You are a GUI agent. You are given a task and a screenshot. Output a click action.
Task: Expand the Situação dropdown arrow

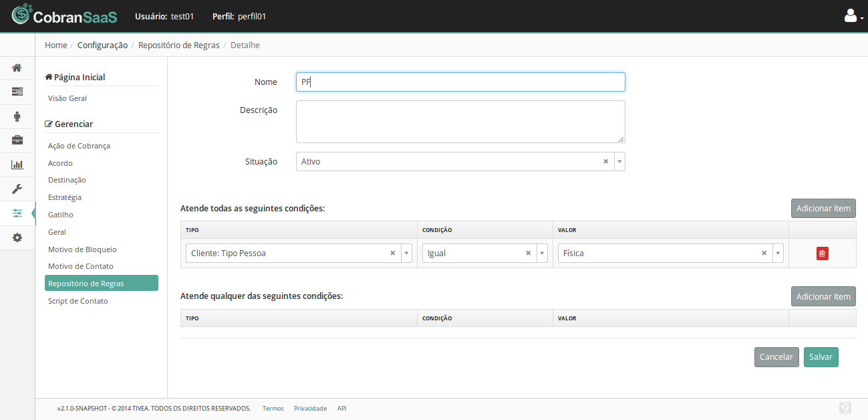[619, 162]
